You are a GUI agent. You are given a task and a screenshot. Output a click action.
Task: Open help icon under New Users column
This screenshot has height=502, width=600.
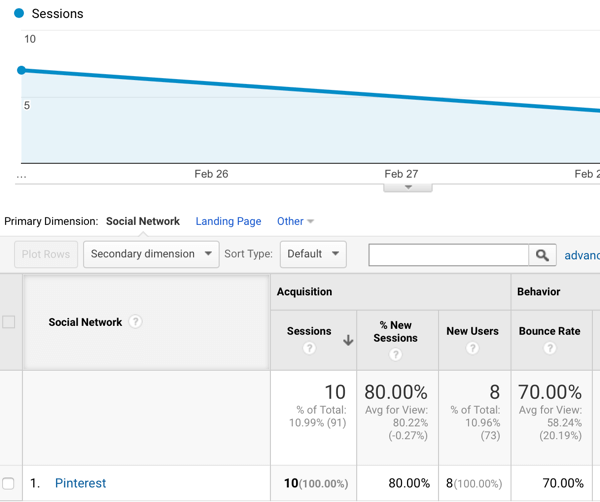(x=472, y=348)
